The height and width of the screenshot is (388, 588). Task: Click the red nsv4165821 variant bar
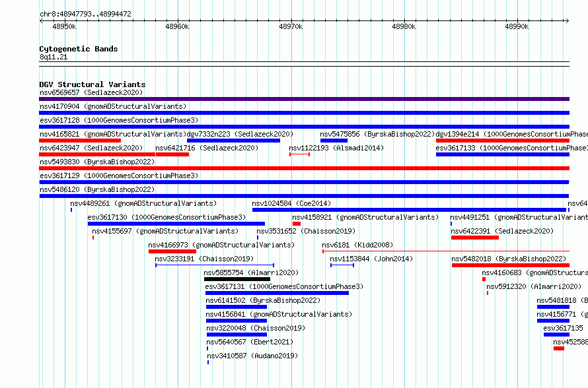(x=80, y=141)
